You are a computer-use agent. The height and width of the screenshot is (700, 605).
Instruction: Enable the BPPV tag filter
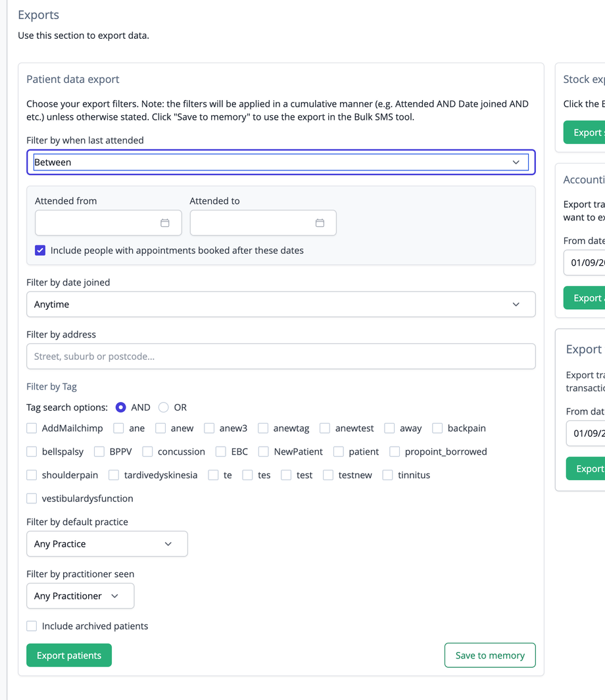click(x=99, y=451)
